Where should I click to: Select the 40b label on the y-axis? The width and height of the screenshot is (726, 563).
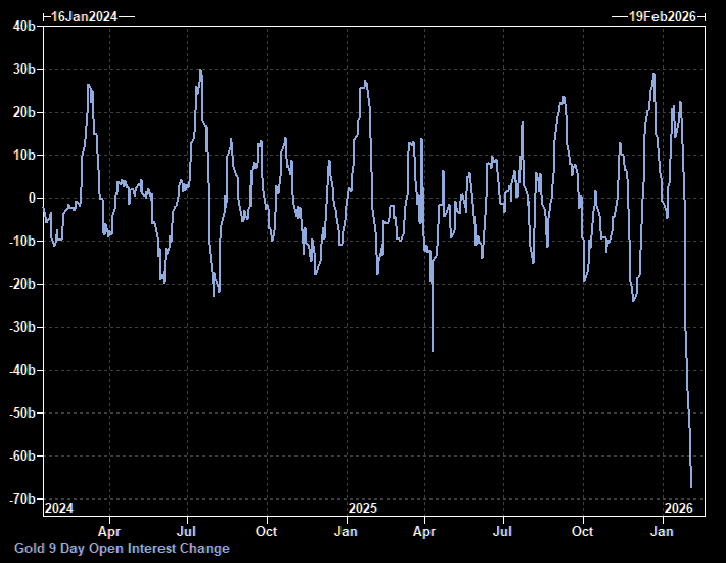pyautogui.click(x=24, y=27)
